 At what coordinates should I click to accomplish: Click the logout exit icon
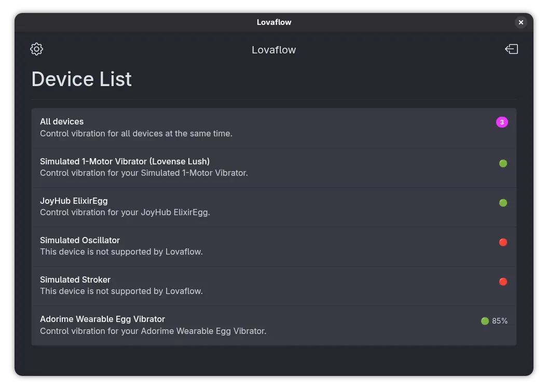tap(511, 49)
